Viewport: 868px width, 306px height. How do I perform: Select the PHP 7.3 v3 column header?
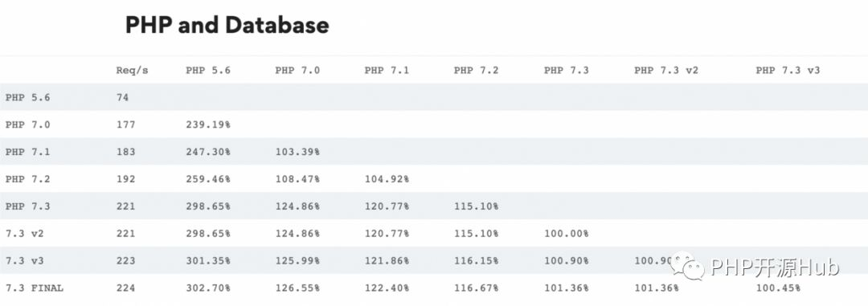click(x=788, y=70)
